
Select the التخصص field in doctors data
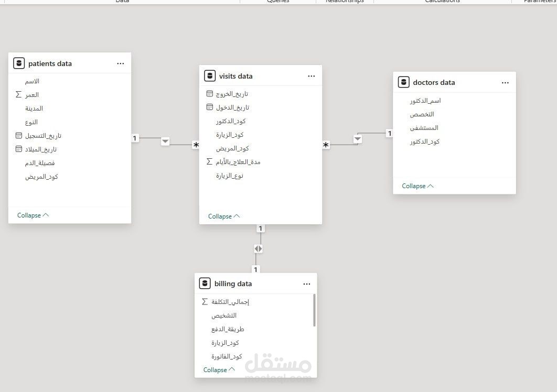(x=422, y=114)
